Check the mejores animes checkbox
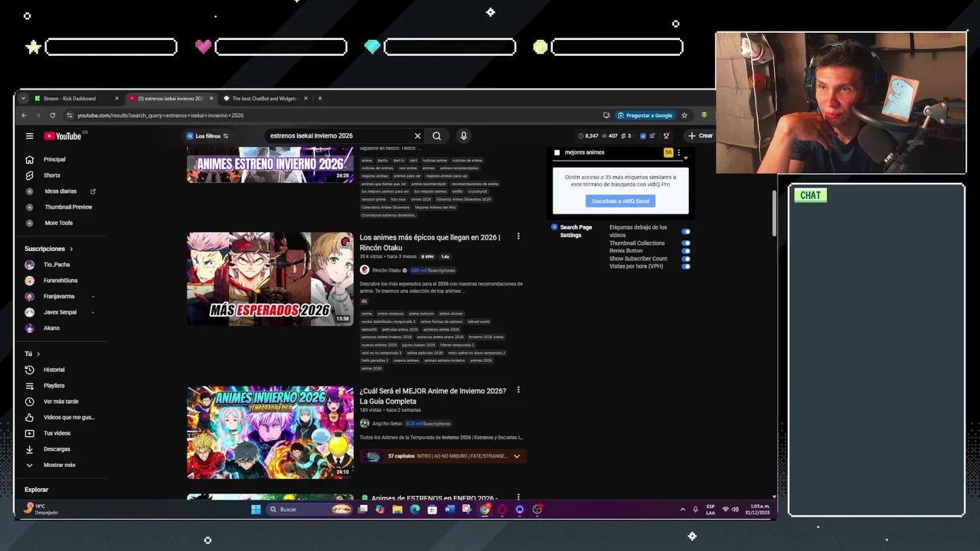Viewport: 980px width, 551px height. pyautogui.click(x=557, y=153)
